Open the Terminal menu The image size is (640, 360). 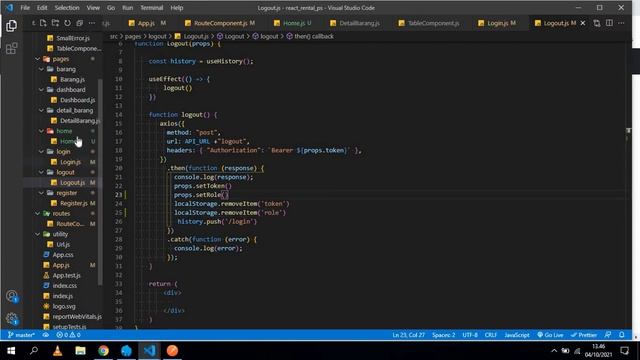pyautogui.click(x=151, y=8)
